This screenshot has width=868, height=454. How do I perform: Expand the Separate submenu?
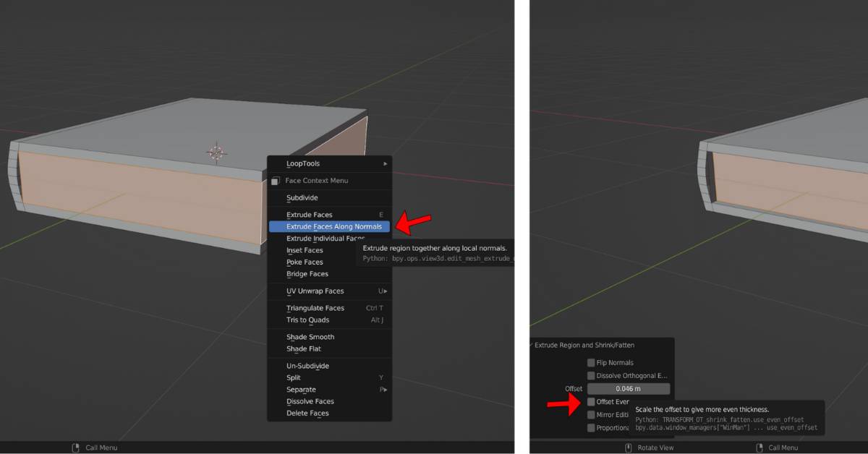coord(311,389)
